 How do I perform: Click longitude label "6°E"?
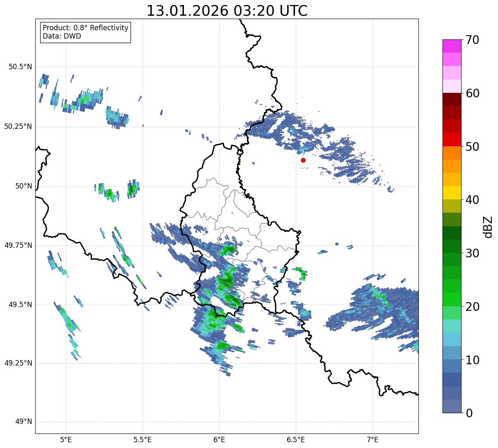(x=219, y=440)
